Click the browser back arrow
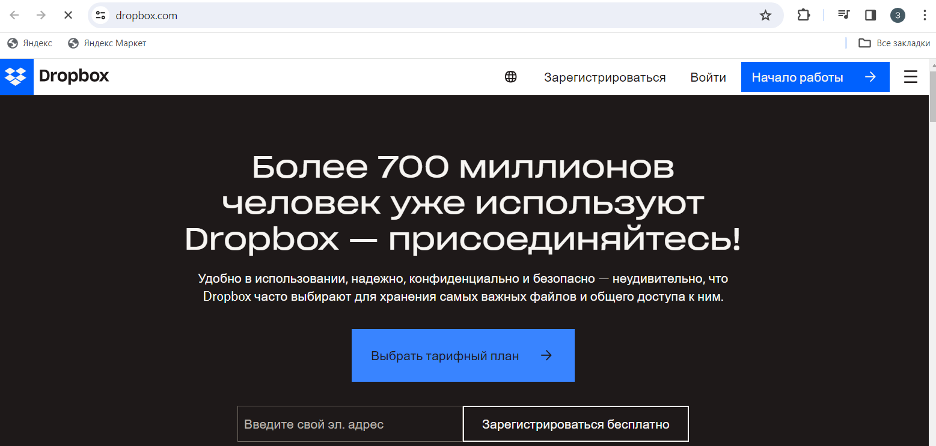This screenshot has height=446, width=936. tap(14, 16)
